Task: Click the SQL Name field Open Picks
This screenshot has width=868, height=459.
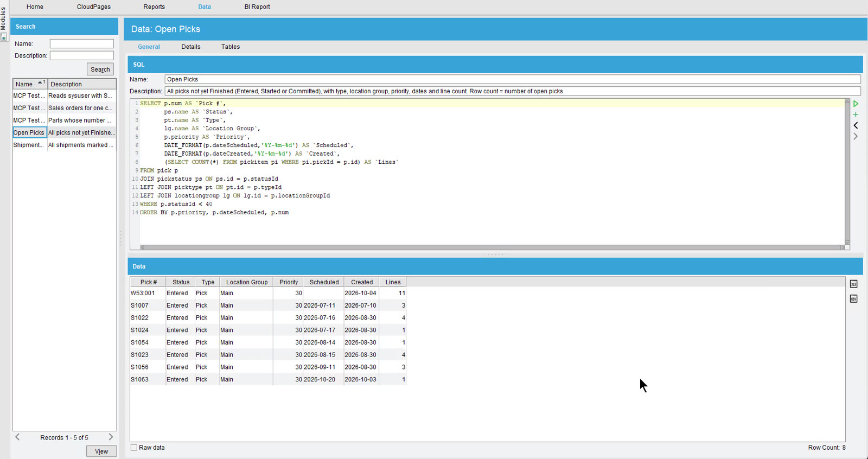Action: coord(513,79)
